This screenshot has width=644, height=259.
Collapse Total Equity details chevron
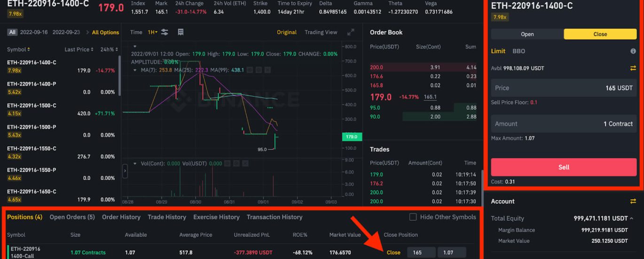pyautogui.click(x=631, y=219)
